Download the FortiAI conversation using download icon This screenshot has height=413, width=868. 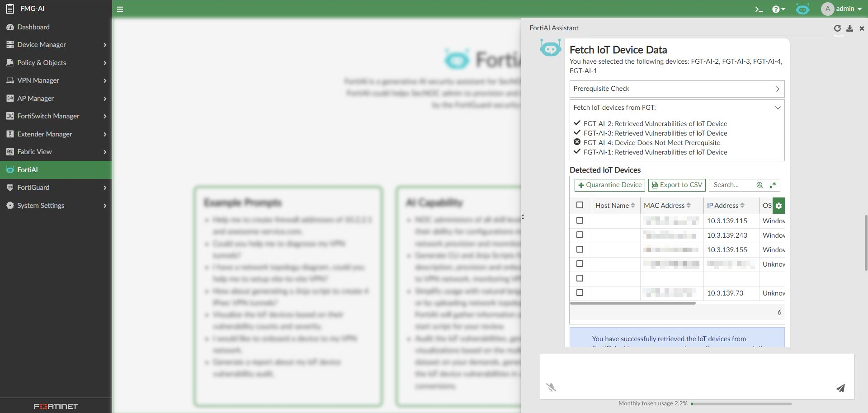coord(850,28)
